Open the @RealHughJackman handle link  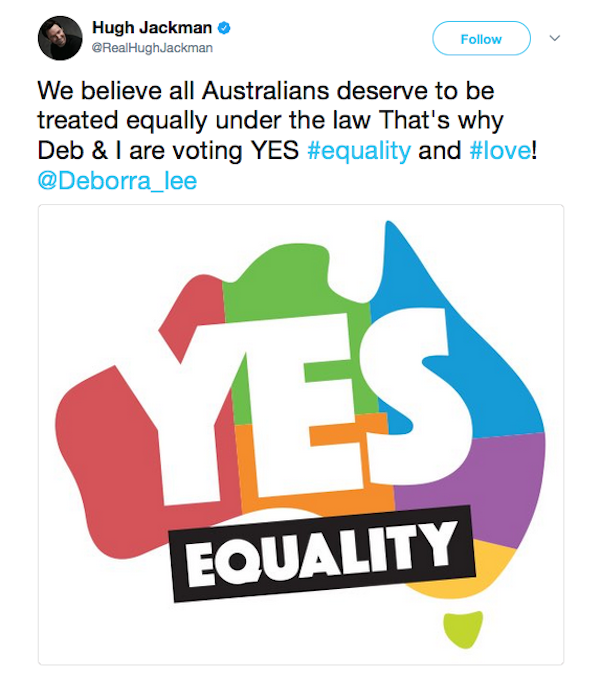click(152, 47)
